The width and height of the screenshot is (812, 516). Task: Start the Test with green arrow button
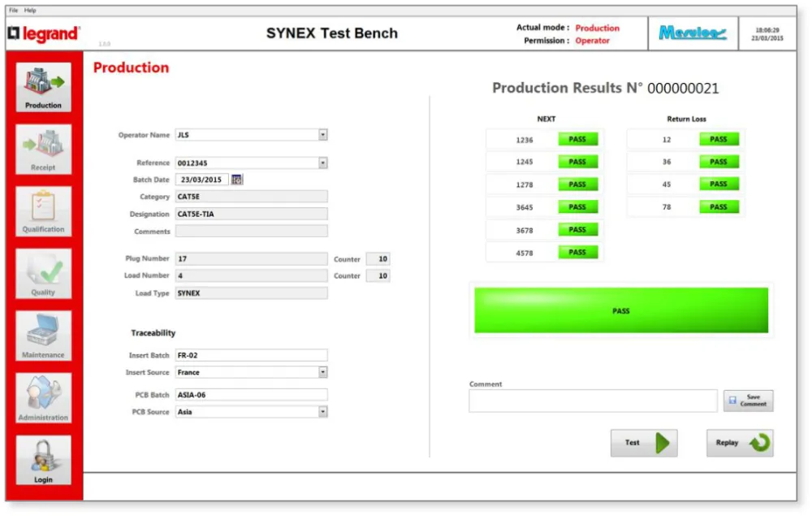click(x=644, y=443)
